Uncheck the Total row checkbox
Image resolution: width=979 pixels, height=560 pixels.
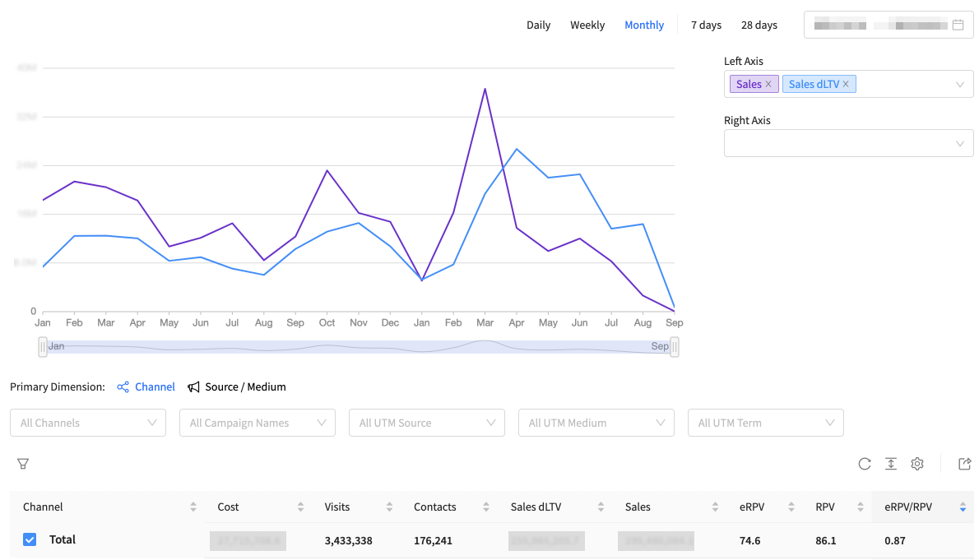click(30, 539)
